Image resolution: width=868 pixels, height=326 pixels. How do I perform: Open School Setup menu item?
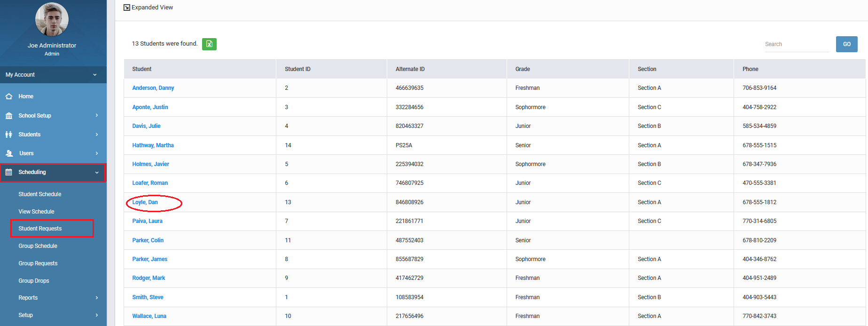pos(35,116)
